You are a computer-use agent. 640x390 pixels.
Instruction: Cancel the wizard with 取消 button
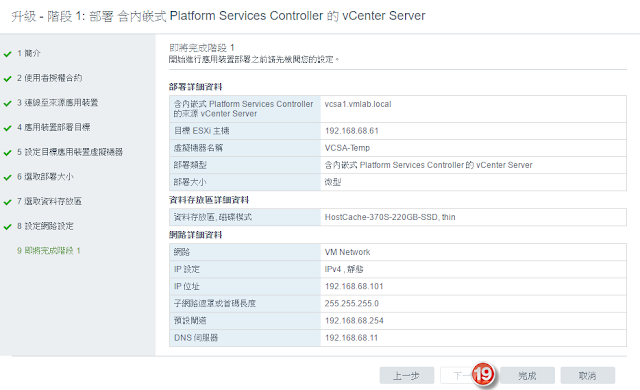(588, 375)
